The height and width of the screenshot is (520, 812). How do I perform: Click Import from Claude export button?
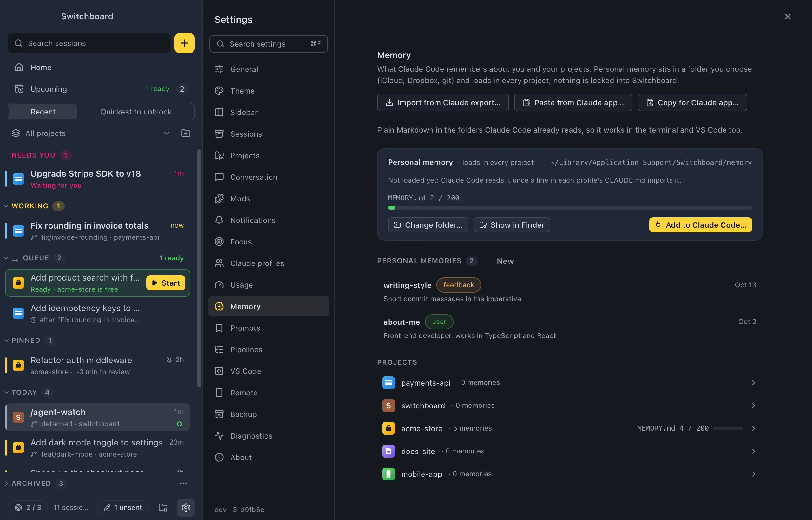443,102
